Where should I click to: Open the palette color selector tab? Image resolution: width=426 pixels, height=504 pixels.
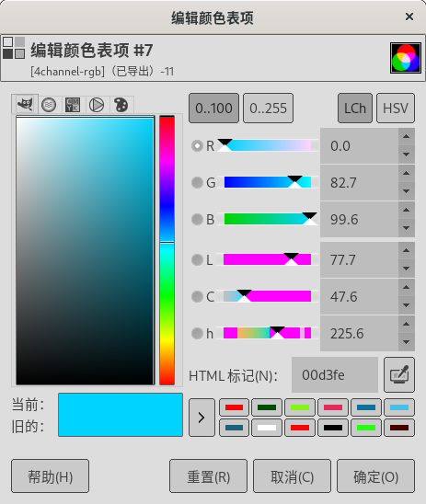(121, 105)
